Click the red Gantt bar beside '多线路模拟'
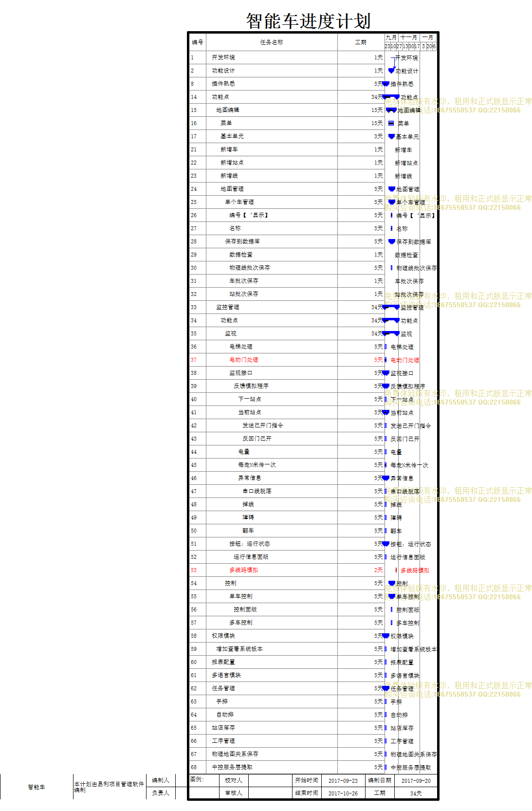 pos(396,570)
